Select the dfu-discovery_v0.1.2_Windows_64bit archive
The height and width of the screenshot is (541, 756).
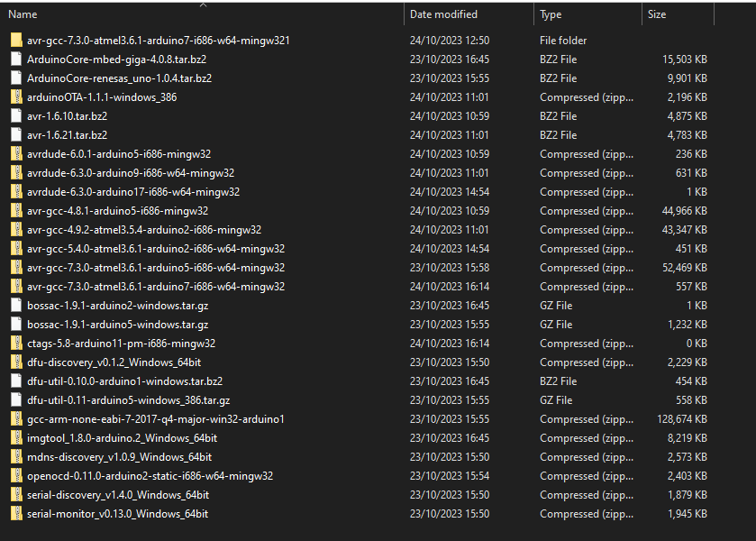pos(117,362)
